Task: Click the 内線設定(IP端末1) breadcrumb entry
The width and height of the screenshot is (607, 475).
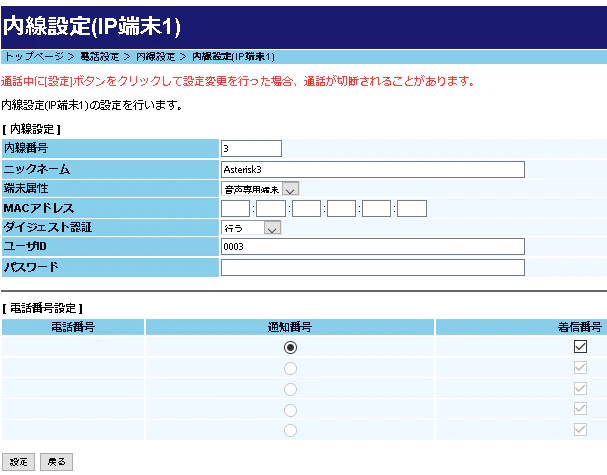Action: (233, 57)
